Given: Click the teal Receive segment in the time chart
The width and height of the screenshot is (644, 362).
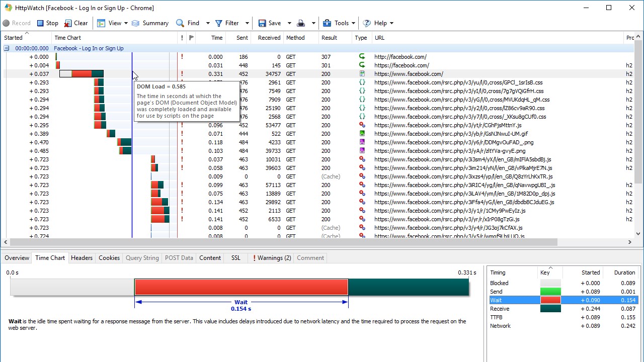Looking at the screenshot, I should point(409,287).
